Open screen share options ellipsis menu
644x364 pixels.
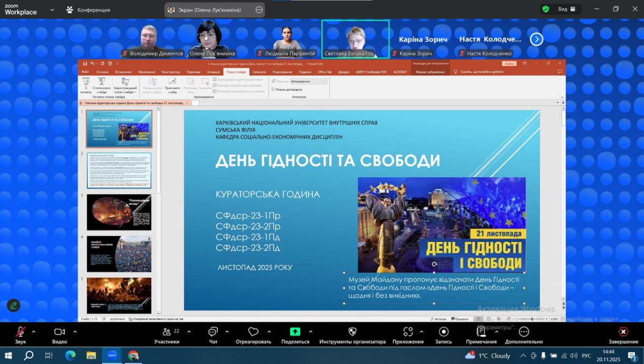pos(259,10)
